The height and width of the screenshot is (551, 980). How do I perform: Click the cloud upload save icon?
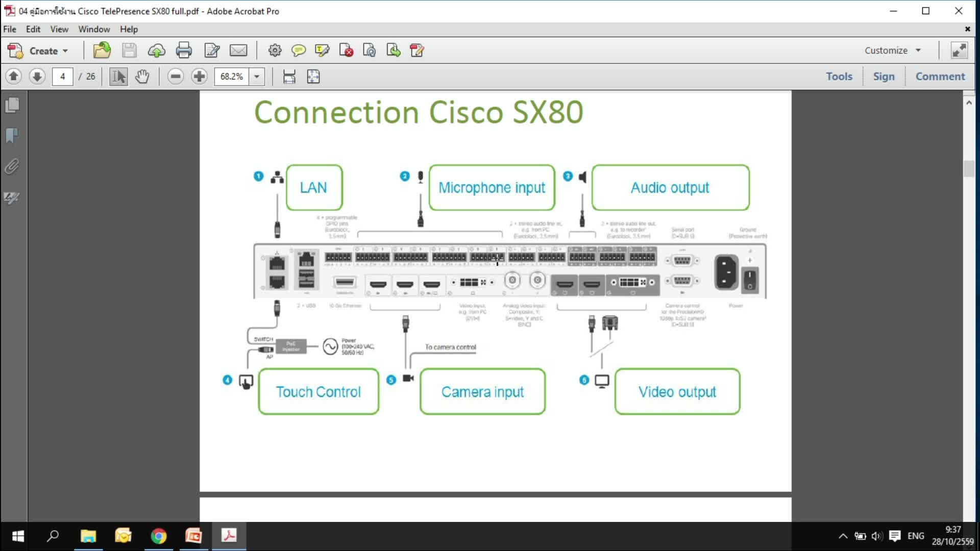click(x=157, y=51)
